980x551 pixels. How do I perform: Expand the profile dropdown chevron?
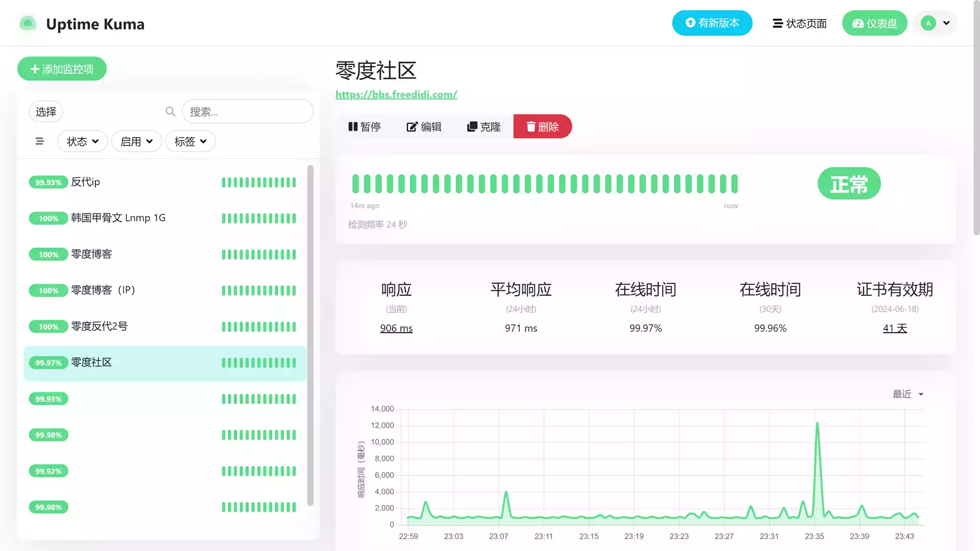946,23
